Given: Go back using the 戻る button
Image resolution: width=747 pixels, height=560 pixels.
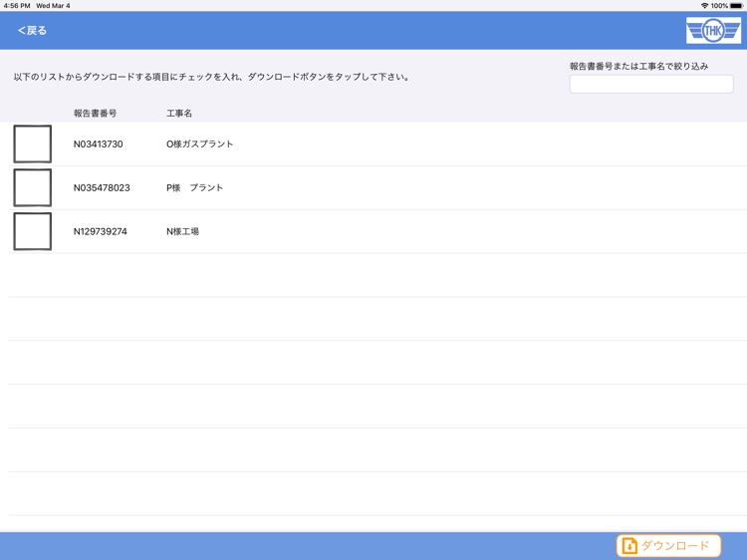Looking at the screenshot, I should tap(32, 31).
